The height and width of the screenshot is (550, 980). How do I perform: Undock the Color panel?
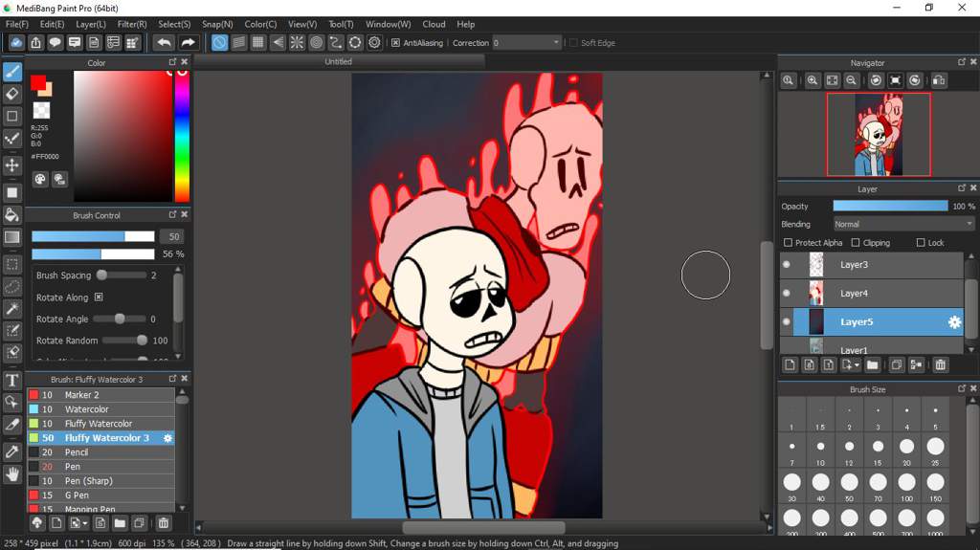[172, 62]
